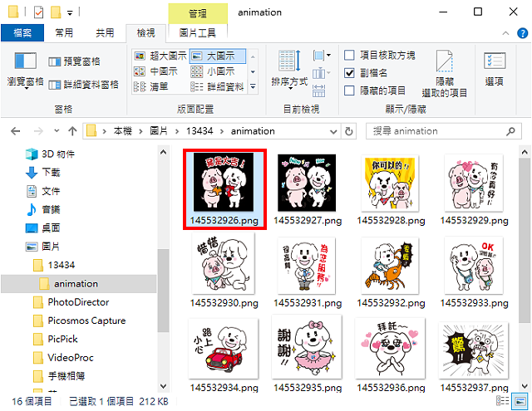532x411 pixels.
Task: Toggle the Preview pane (預覽窗格)
Action: 74,61
